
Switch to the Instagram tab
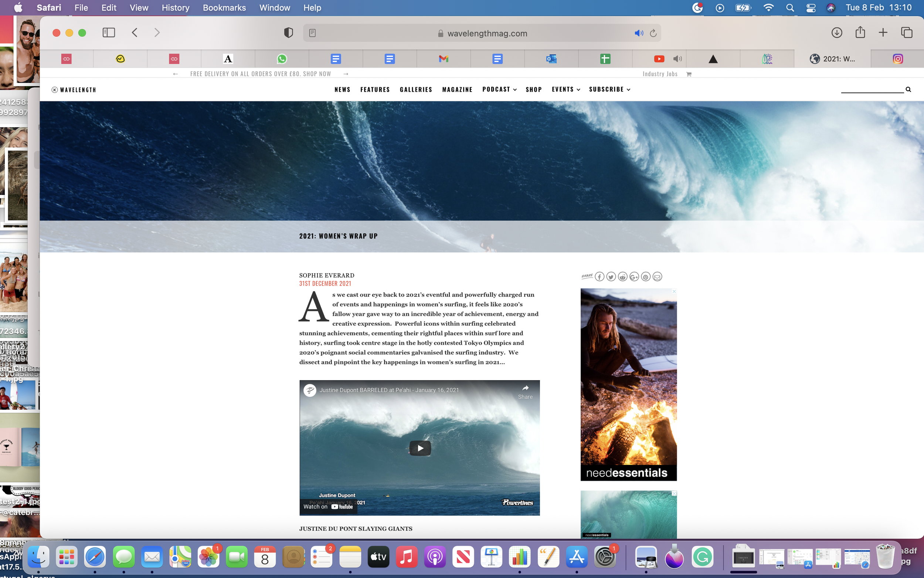coord(898,59)
